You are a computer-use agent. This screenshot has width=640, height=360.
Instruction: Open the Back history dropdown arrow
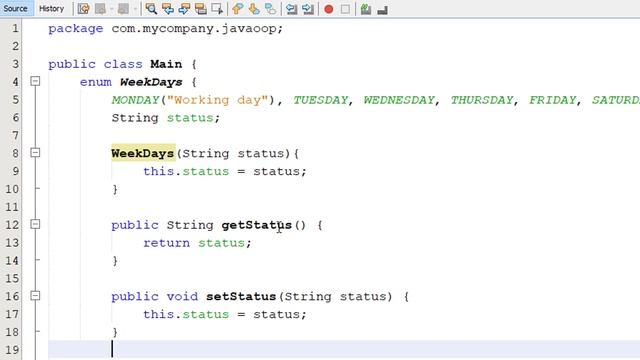(111, 9)
